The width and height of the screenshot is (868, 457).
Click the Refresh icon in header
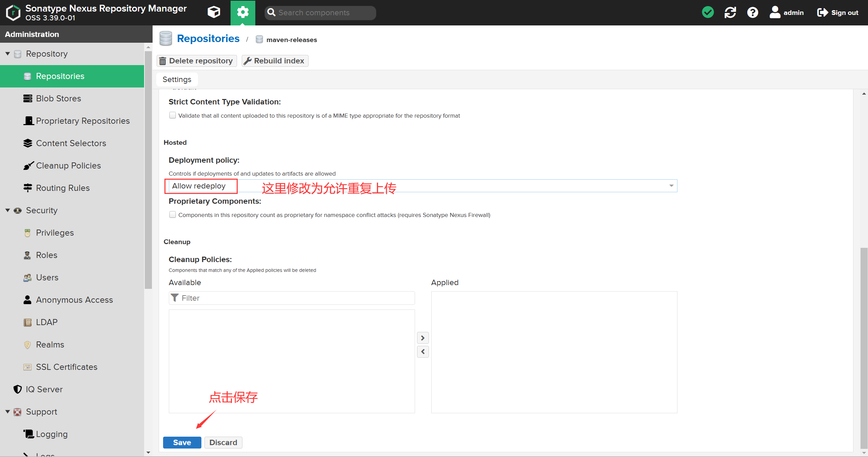[x=730, y=13]
